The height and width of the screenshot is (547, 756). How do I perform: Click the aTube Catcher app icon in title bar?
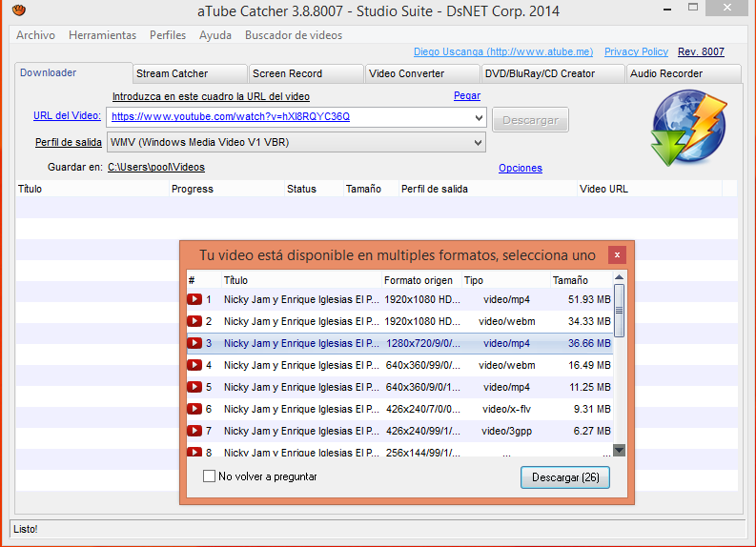19,10
